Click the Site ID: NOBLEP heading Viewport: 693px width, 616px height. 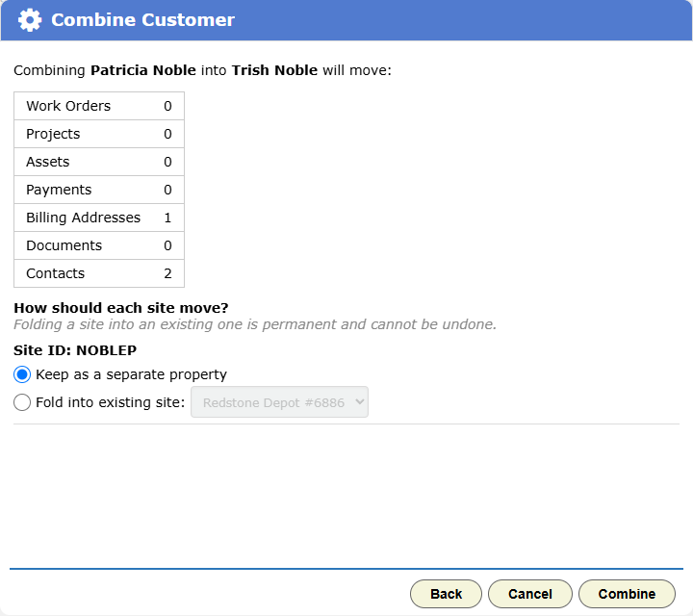click(75, 350)
